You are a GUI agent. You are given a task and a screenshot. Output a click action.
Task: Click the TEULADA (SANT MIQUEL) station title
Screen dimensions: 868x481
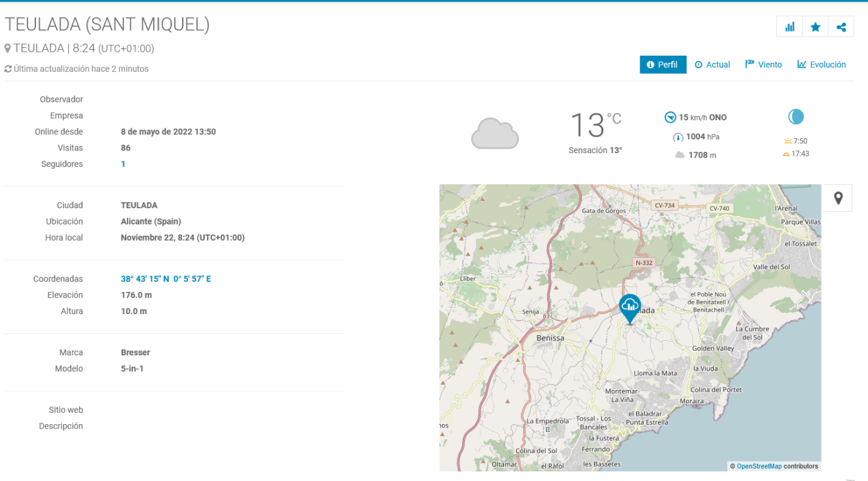(x=107, y=25)
